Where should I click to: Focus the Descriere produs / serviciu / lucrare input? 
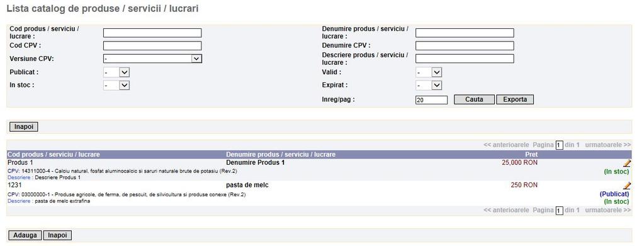click(x=465, y=59)
